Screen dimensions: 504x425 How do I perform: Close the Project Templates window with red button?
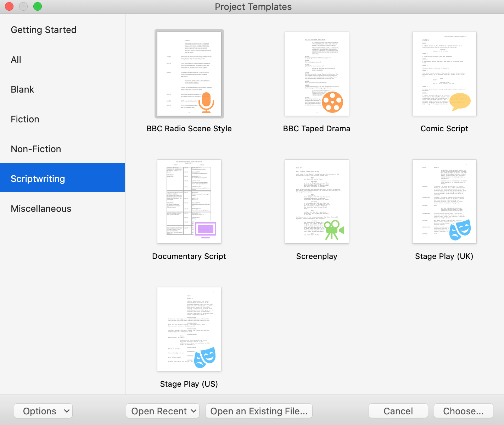[9, 6]
